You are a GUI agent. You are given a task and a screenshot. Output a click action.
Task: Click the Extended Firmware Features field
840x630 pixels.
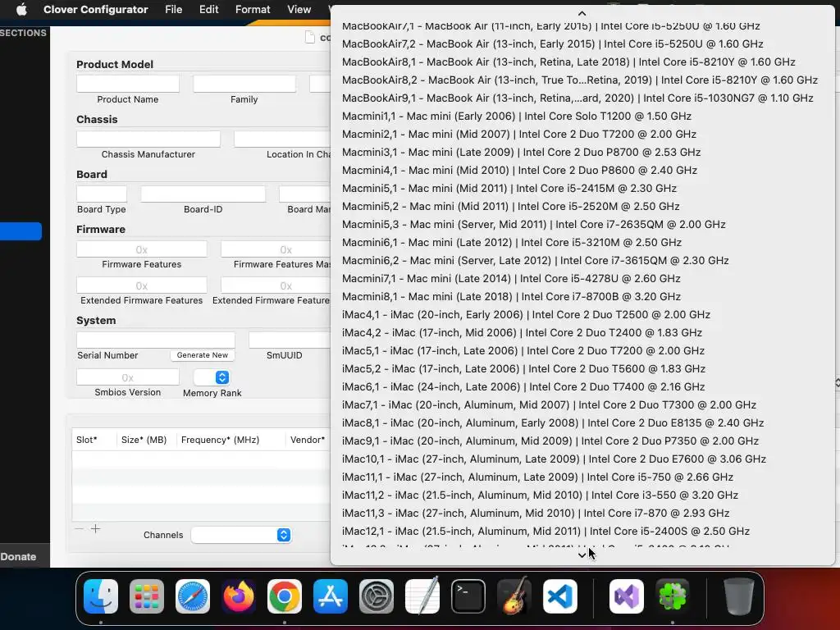(x=141, y=285)
